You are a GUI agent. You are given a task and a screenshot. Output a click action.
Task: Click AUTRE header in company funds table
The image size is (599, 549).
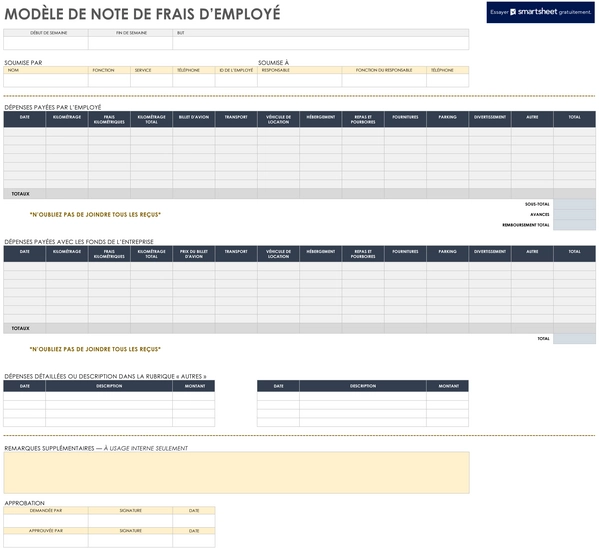532,254
